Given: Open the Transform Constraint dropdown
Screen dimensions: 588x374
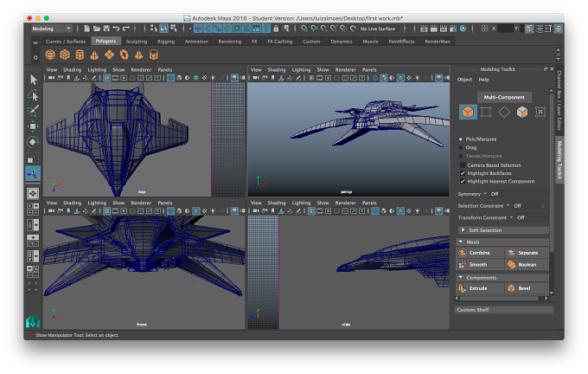Looking at the screenshot, I should tap(511, 217).
